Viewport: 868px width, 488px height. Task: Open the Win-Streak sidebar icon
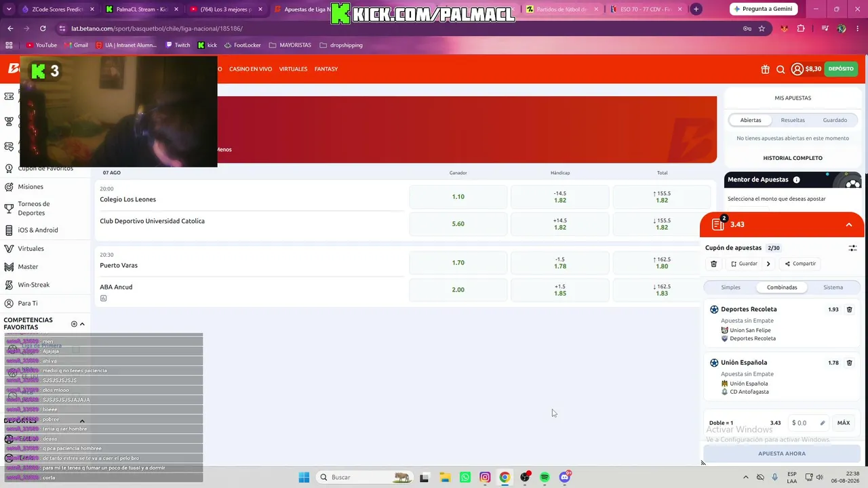(9, 285)
